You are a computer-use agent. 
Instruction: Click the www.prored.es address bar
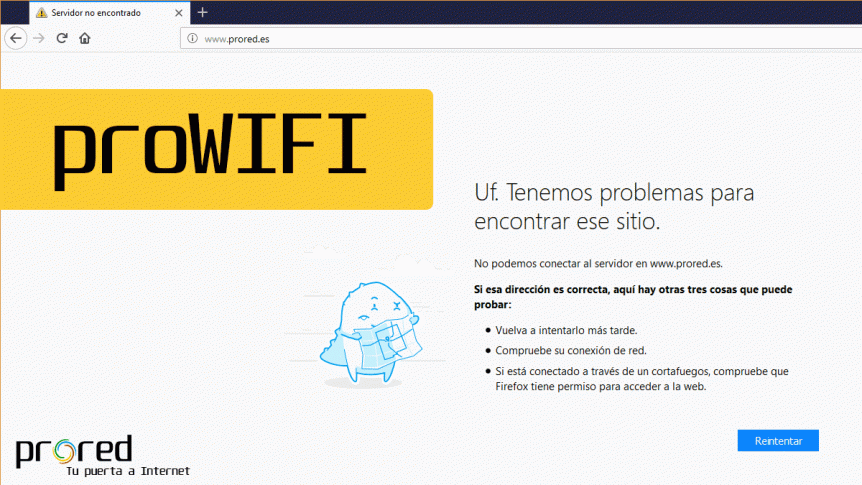521,38
